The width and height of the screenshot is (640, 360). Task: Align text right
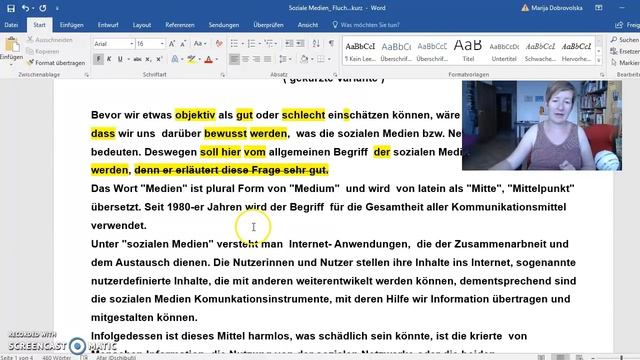click(x=256, y=60)
